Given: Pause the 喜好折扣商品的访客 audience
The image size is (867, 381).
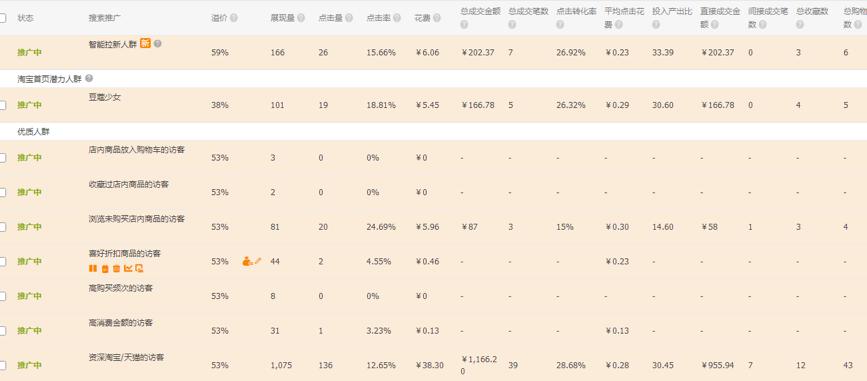Looking at the screenshot, I should pyautogui.click(x=92, y=268).
